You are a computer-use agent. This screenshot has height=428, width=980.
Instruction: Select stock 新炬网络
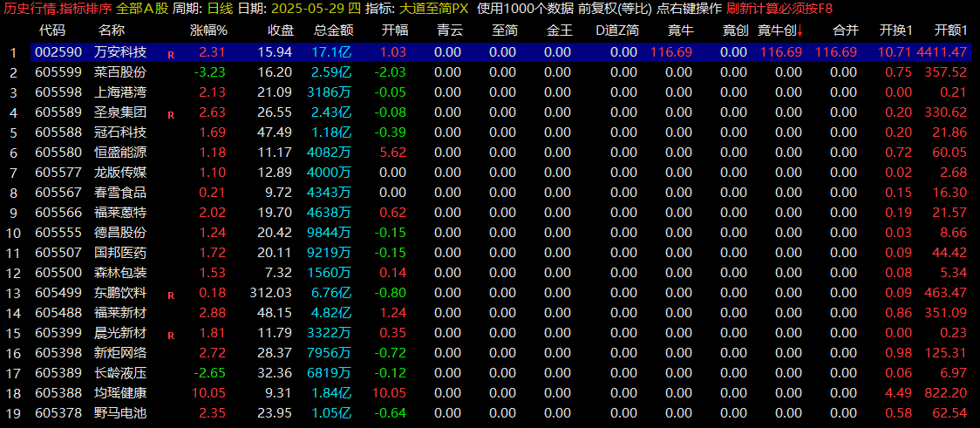click(x=120, y=352)
